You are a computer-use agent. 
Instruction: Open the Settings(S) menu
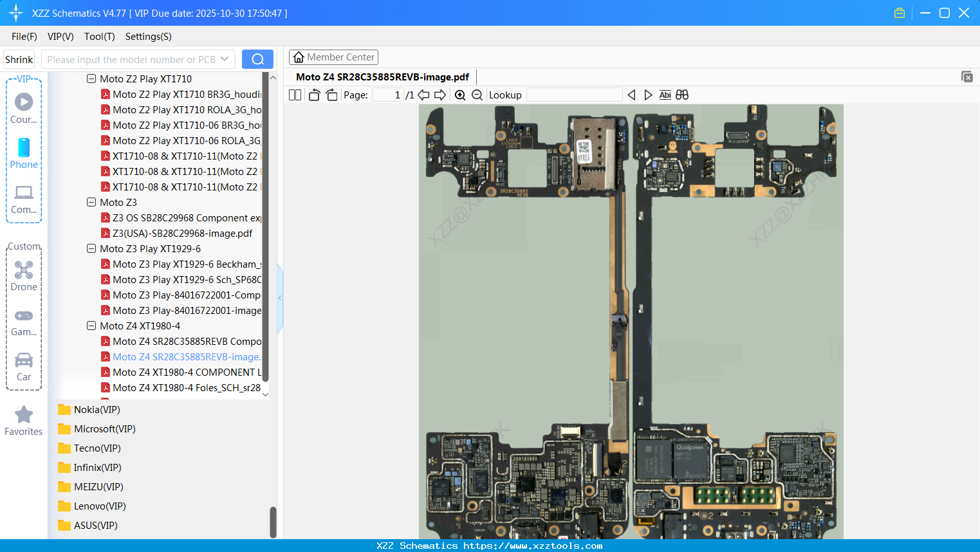click(x=148, y=37)
